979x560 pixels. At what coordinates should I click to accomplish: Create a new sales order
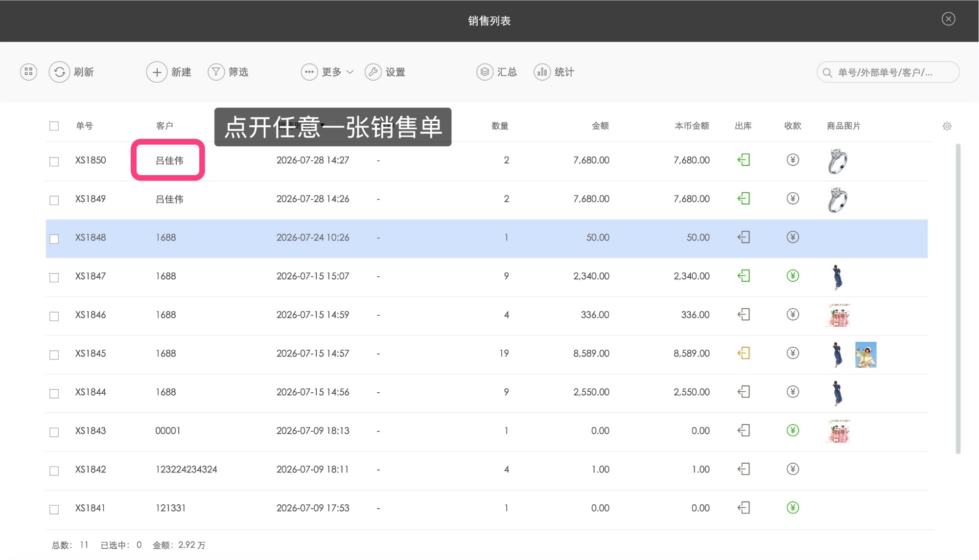[169, 72]
